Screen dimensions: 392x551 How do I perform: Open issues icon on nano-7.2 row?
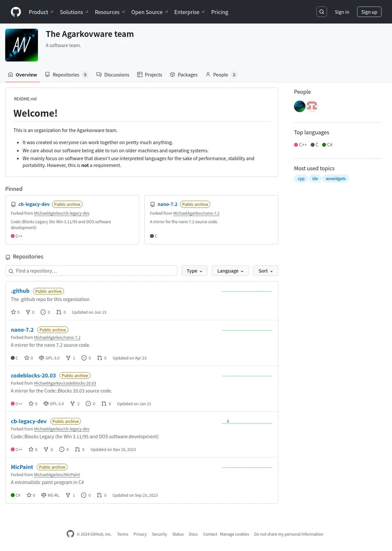(x=84, y=358)
